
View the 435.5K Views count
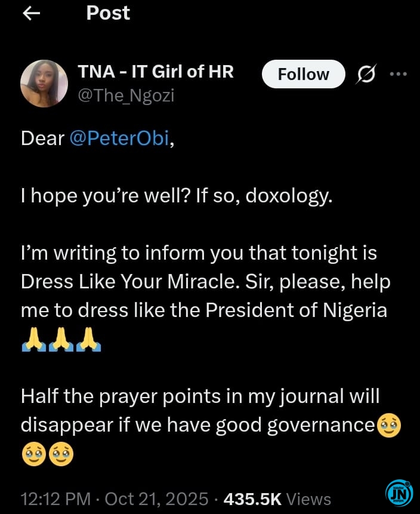coord(277,498)
